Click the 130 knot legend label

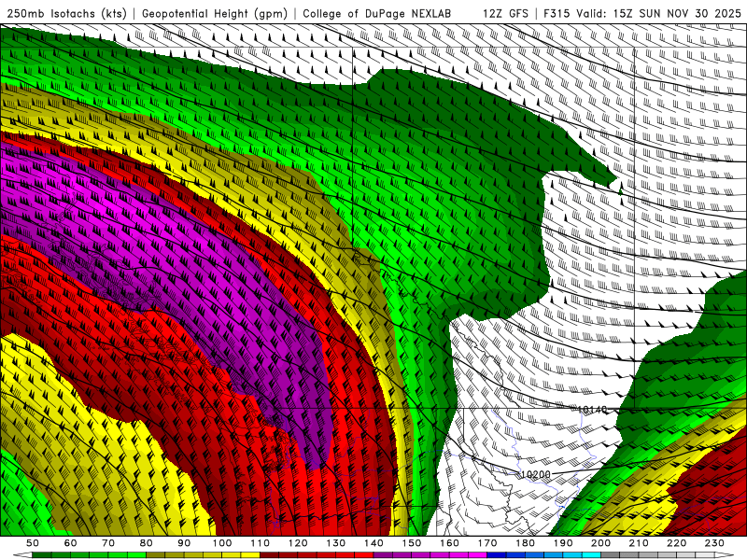[336, 543]
